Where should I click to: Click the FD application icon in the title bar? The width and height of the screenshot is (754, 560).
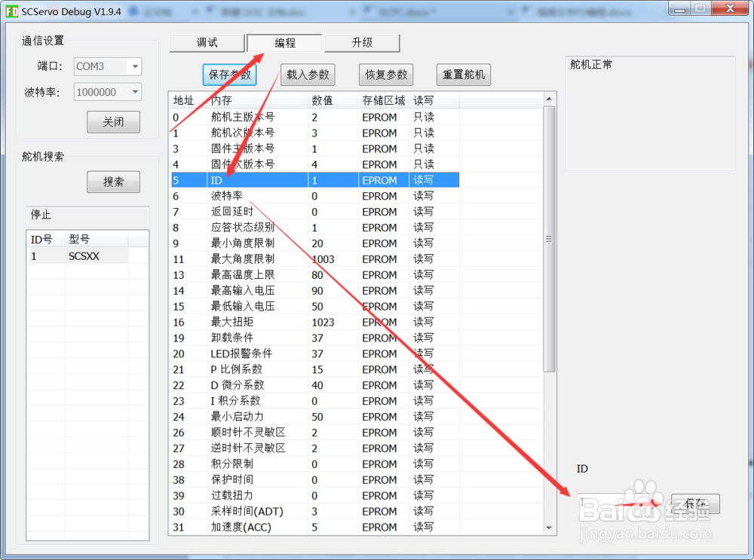coord(11,10)
